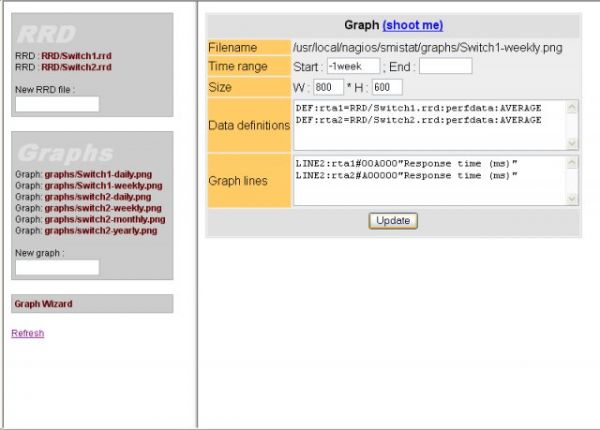Open graphs/switch2-monthly.png graph link

tap(105, 219)
